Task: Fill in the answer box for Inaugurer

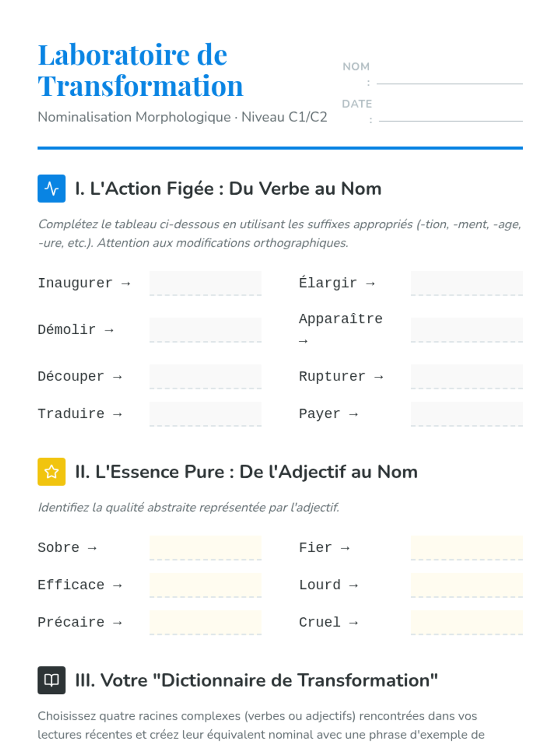Action: point(205,283)
